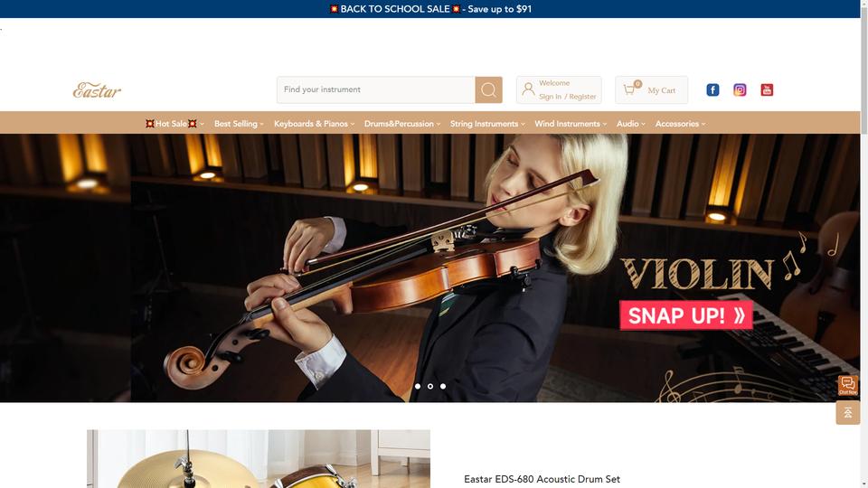Click the user account avatar icon
This screenshot has width=868, height=488.
click(x=529, y=89)
